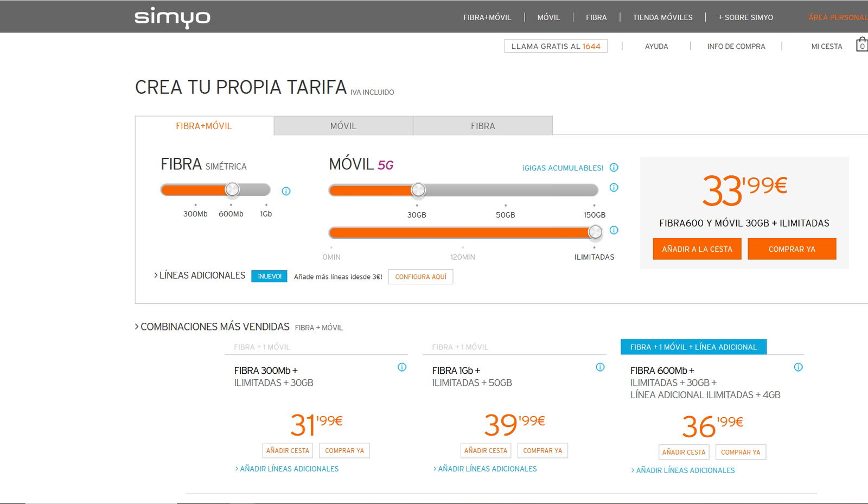This screenshot has width=868, height=504.
Task: Buy Fibra 300Mb plan now
Action: (x=344, y=450)
